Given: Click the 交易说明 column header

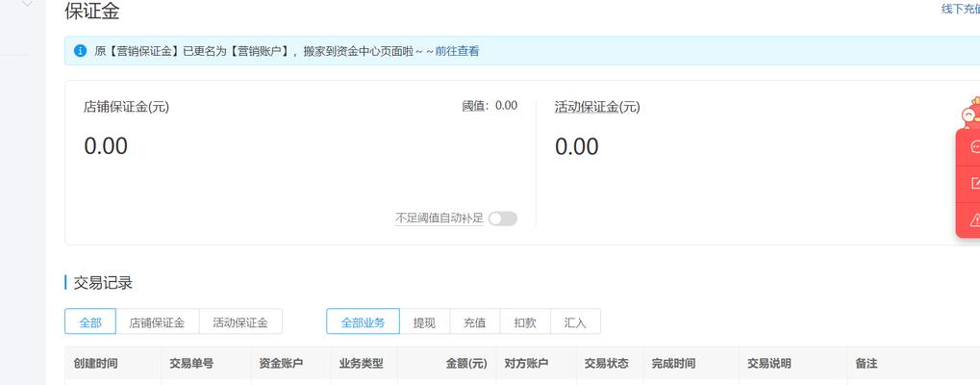Looking at the screenshot, I should [769, 363].
